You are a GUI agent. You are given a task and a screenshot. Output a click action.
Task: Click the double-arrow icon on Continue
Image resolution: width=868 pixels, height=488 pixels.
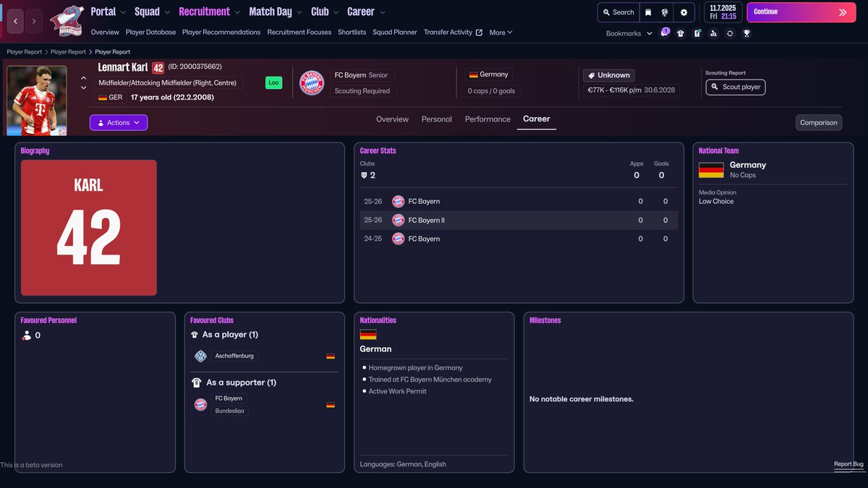[x=843, y=12]
